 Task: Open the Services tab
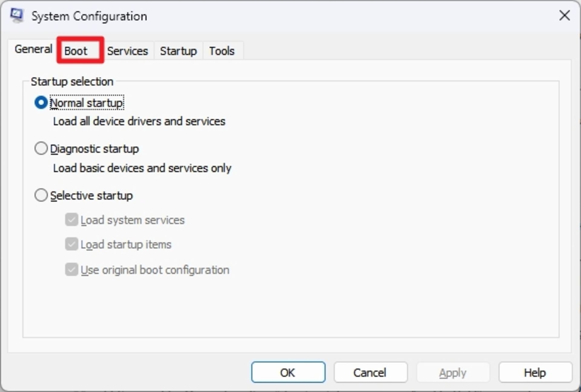point(128,51)
